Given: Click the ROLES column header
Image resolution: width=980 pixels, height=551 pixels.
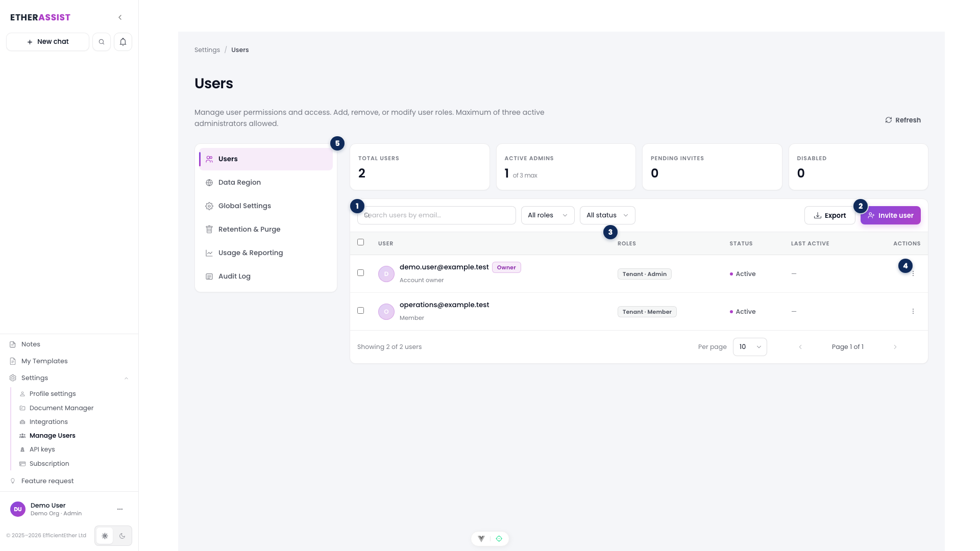Looking at the screenshot, I should click(x=627, y=244).
